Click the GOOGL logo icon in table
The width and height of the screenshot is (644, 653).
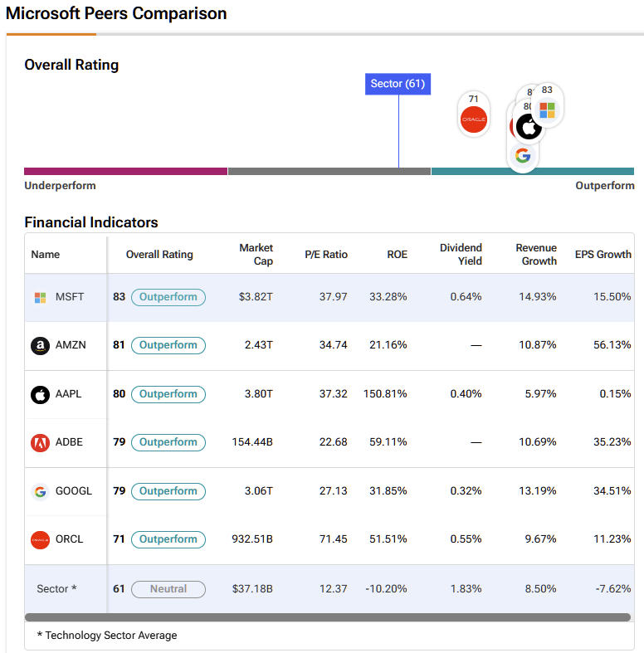coord(40,491)
